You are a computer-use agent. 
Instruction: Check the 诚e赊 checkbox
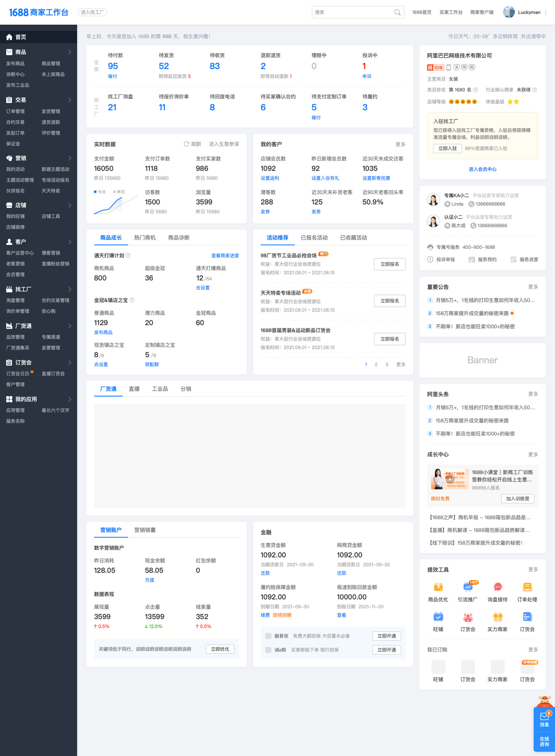[268, 650]
